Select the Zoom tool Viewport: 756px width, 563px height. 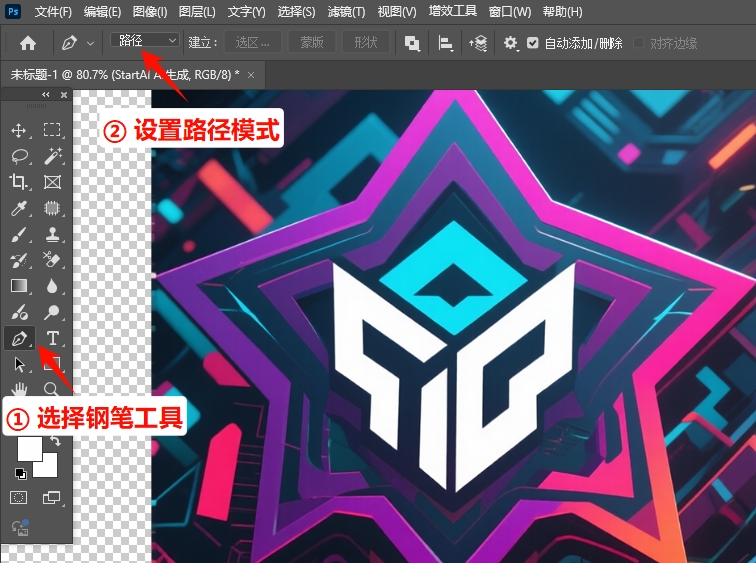point(51,389)
